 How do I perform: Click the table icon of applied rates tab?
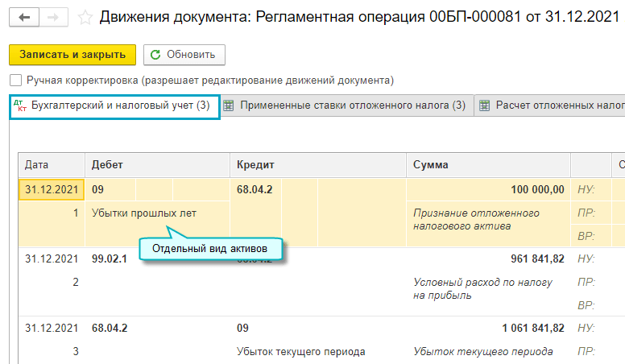229,105
